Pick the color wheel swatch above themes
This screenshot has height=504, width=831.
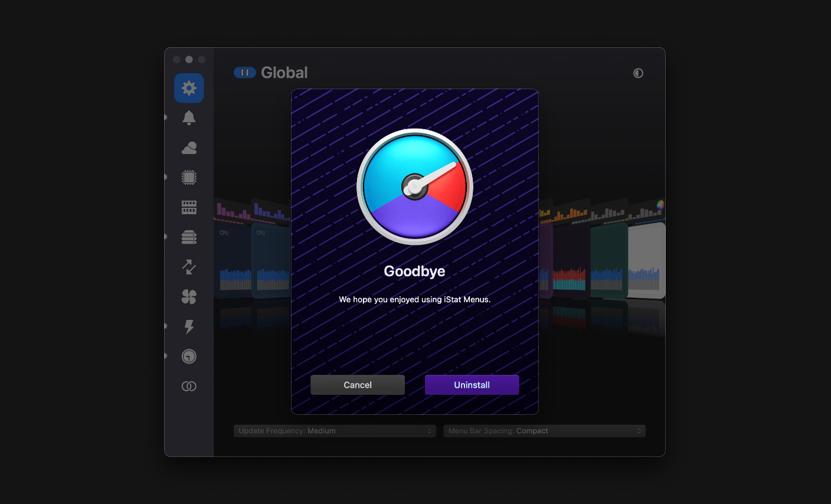660,205
